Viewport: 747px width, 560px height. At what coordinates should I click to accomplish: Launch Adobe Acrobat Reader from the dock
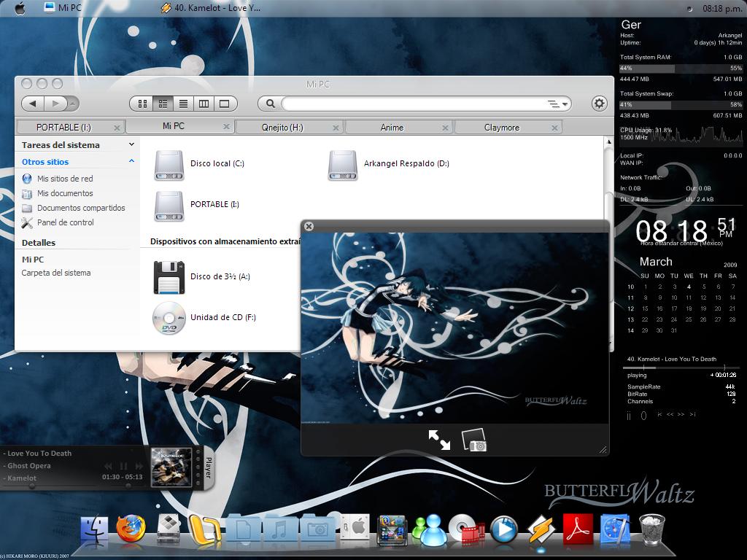(578, 529)
